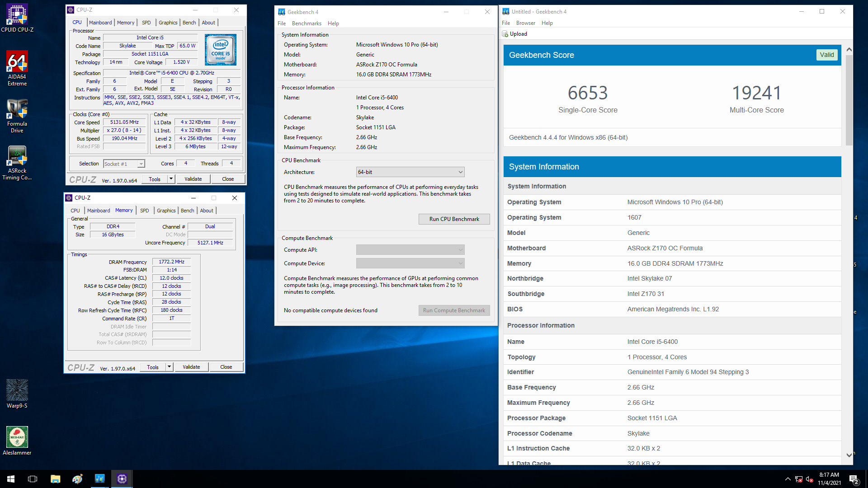The image size is (868, 488).
Task: Click scrollbar thumb in Geekbench results
Action: tap(849, 100)
